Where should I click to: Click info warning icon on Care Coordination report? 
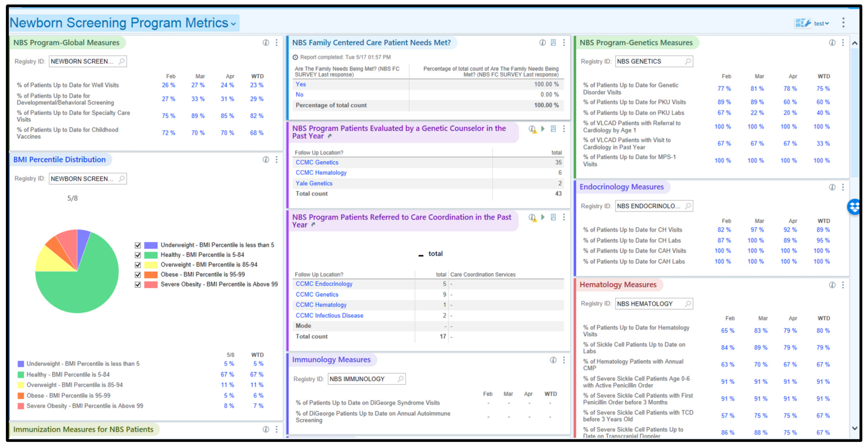click(532, 218)
